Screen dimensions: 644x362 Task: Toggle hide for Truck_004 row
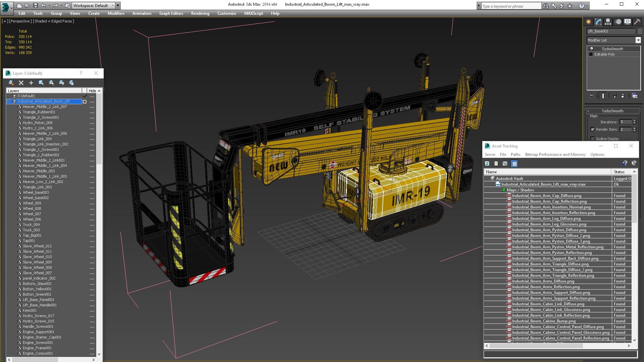click(x=92, y=225)
